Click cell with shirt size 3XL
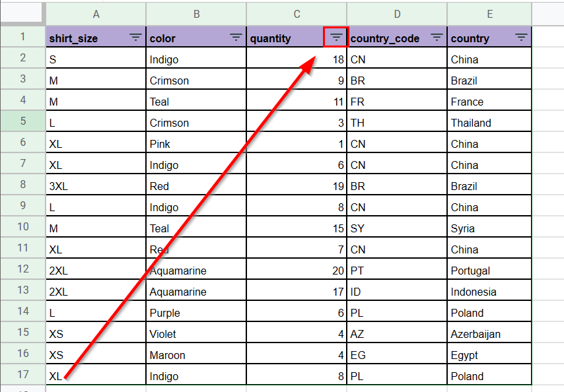This screenshot has height=392, width=564. click(96, 185)
